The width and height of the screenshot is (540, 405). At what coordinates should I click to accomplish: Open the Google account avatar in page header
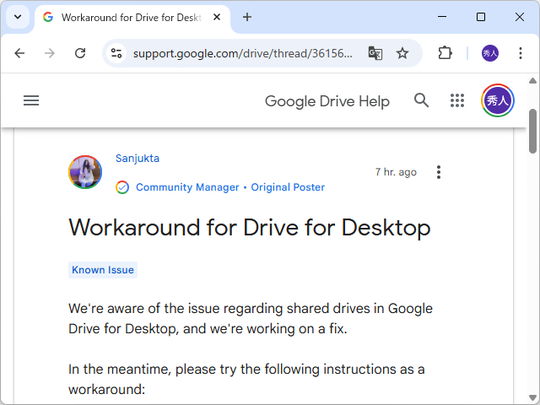pyautogui.click(x=497, y=101)
